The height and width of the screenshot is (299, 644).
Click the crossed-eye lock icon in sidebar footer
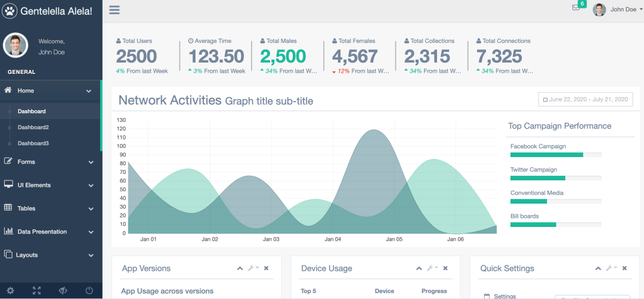(x=63, y=291)
